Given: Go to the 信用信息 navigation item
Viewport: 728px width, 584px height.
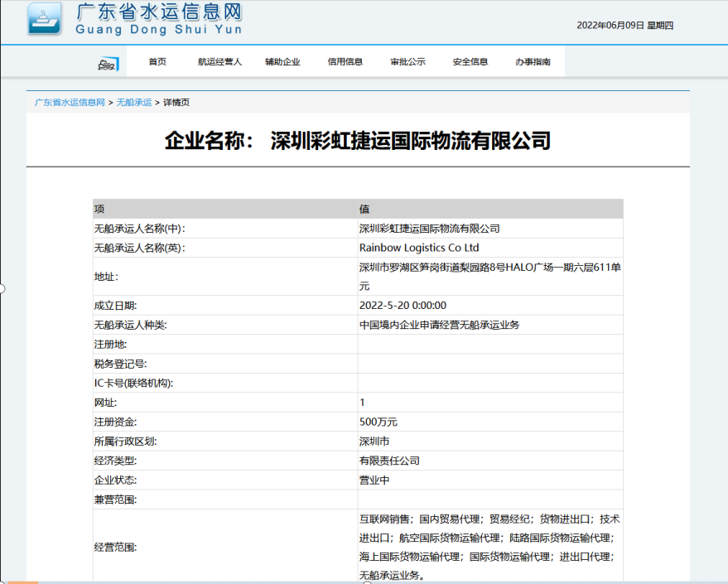Looking at the screenshot, I should [x=345, y=62].
